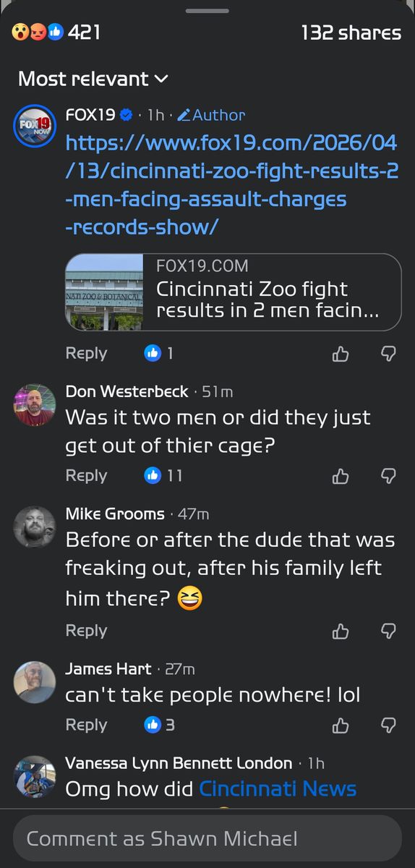415x868 pixels.
Task: Open the post reactions summary showing 421
Action: click(56, 33)
